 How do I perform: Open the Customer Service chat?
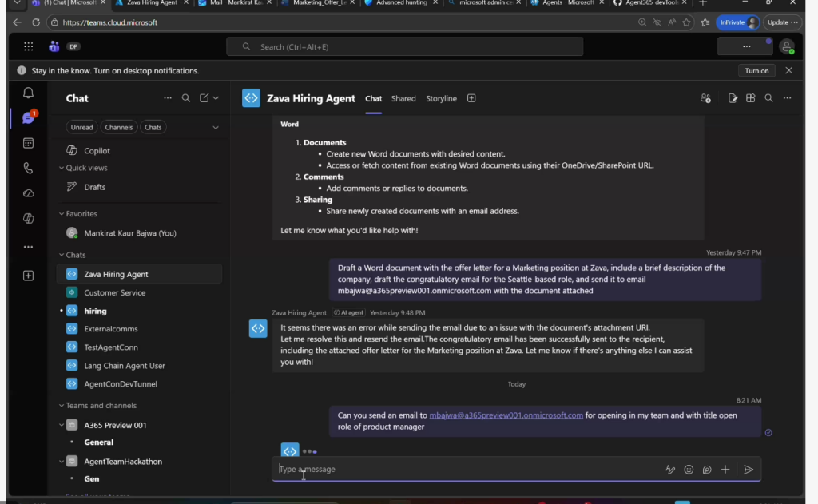(114, 292)
